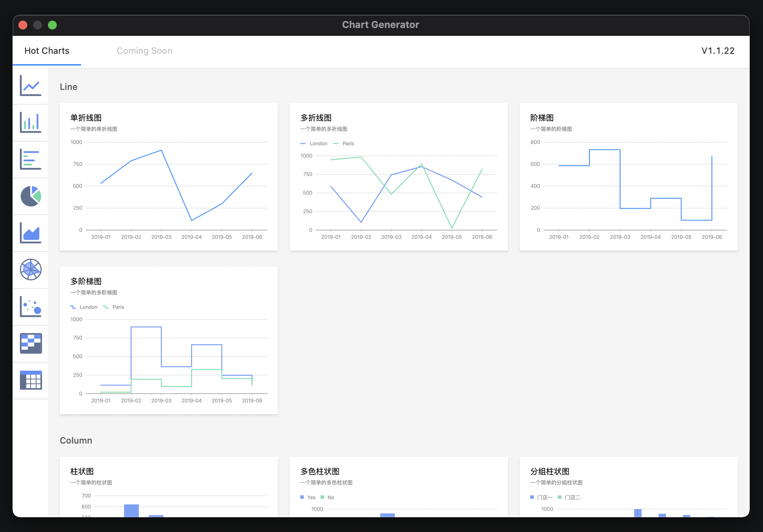Open the 分组柱状图 chart card
Image resolution: width=763 pixels, height=532 pixels.
[629, 487]
